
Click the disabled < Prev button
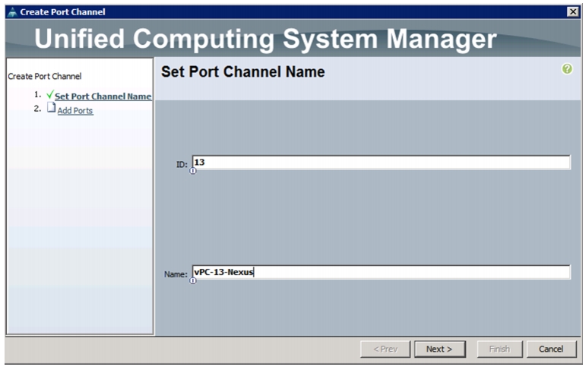click(x=385, y=349)
